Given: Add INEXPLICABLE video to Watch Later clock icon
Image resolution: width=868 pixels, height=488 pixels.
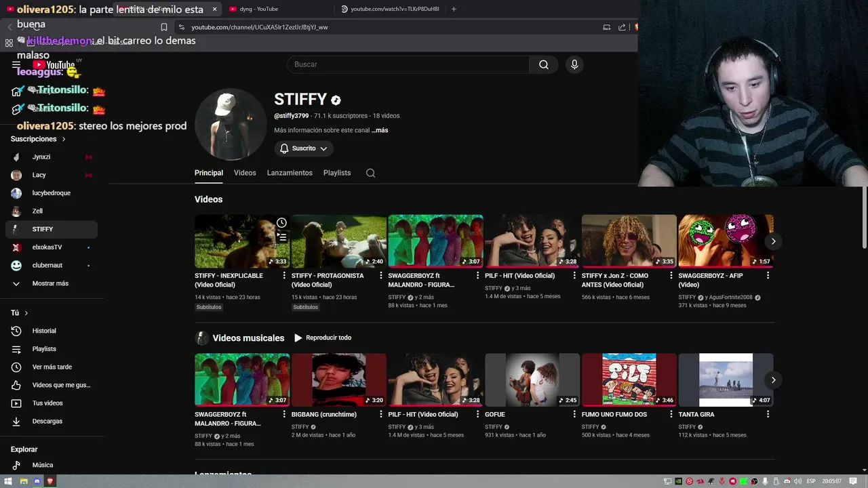Looking at the screenshot, I should (x=281, y=223).
